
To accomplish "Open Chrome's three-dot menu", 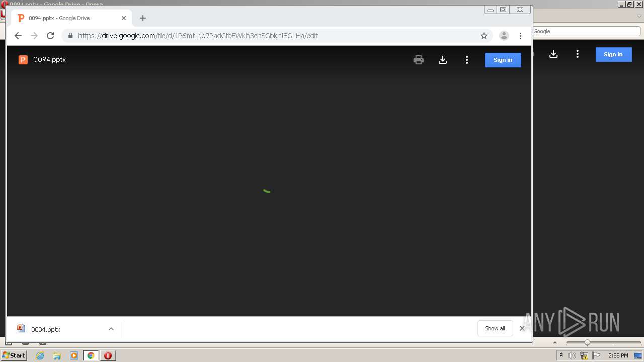I will (x=520, y=36).
